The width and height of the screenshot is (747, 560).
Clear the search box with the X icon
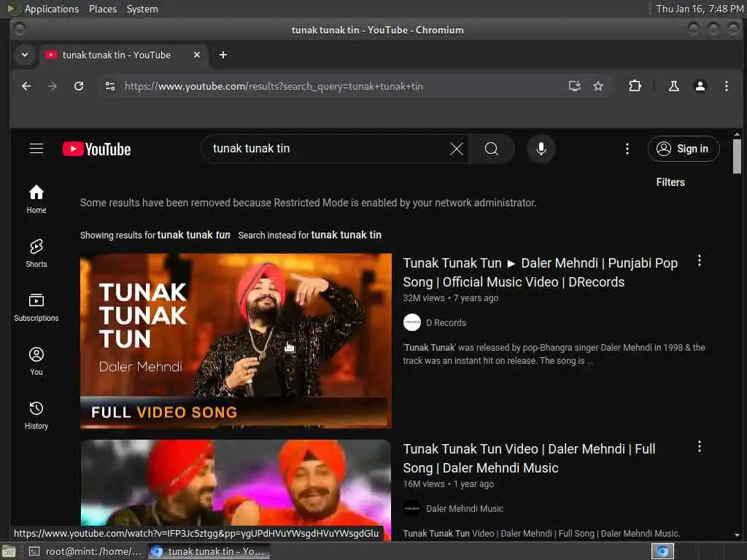coord(457,149)
